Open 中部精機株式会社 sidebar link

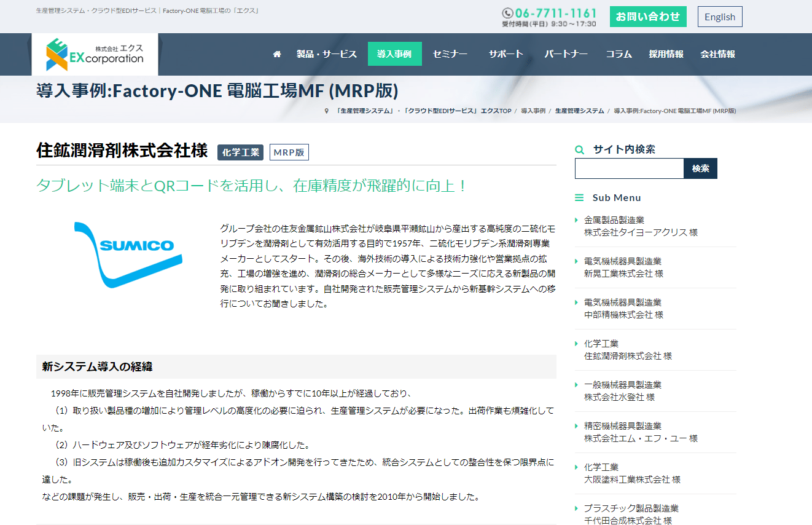tap(623, 315)
